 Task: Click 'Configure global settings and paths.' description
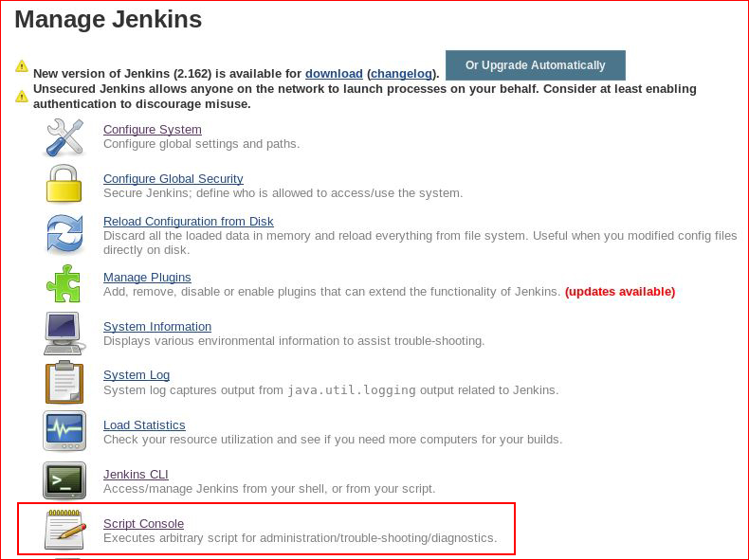202,144
